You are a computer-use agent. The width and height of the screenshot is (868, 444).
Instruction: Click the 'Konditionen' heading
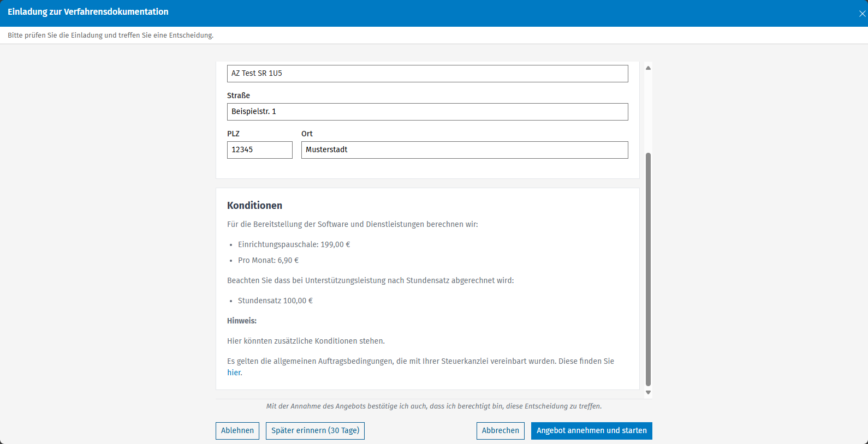[254, 206]
